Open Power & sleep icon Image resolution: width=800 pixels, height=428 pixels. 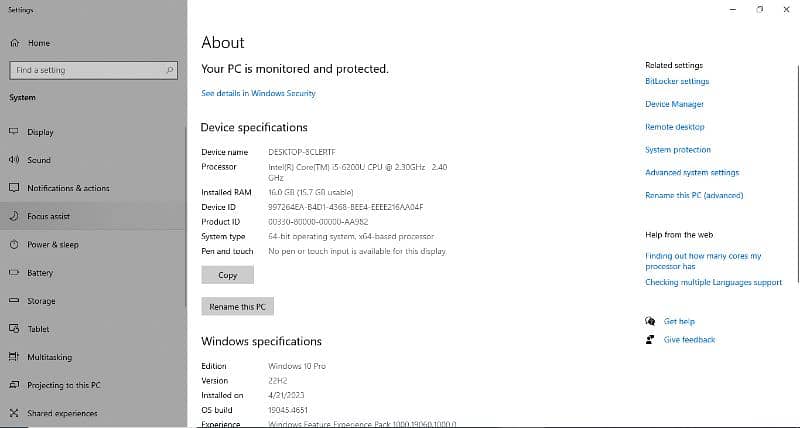click(14, 244)
